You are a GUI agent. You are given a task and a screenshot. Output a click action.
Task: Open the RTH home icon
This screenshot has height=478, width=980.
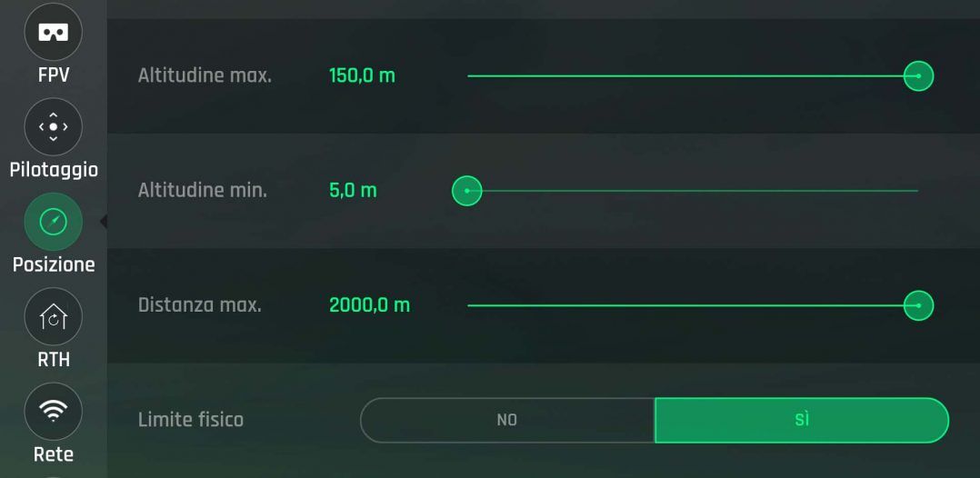tap(53, 316)
